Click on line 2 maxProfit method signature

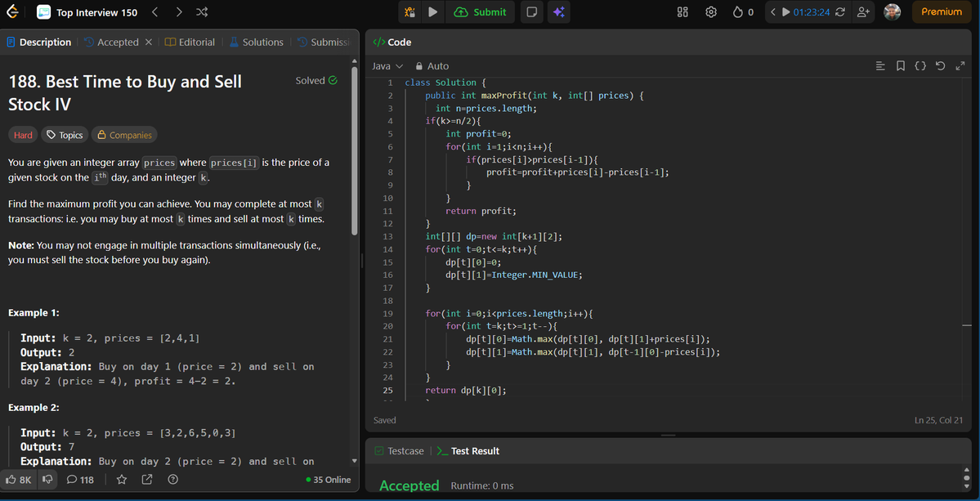click(x=535, y=96)
